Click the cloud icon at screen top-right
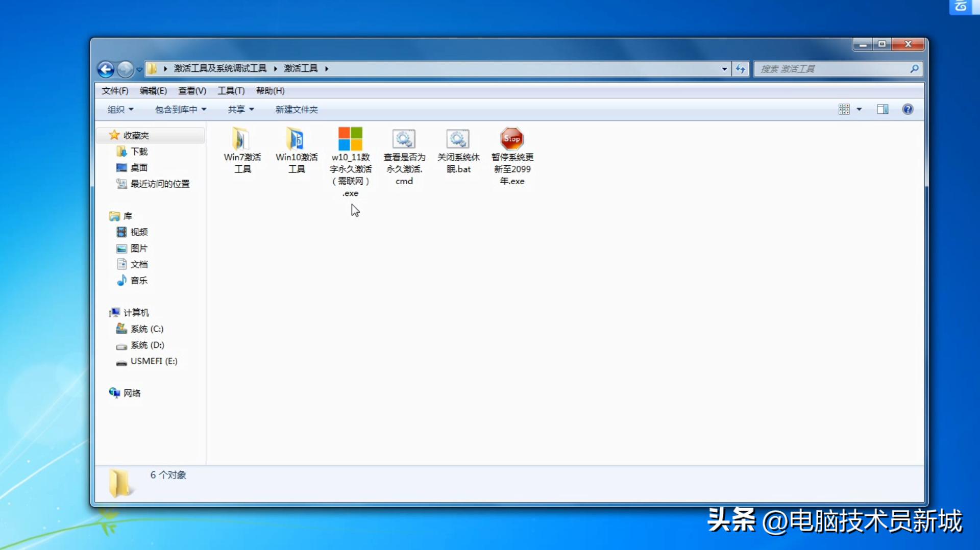Viewport: 980px width, 550px height. pyautogui.click(x=962, y=7)
